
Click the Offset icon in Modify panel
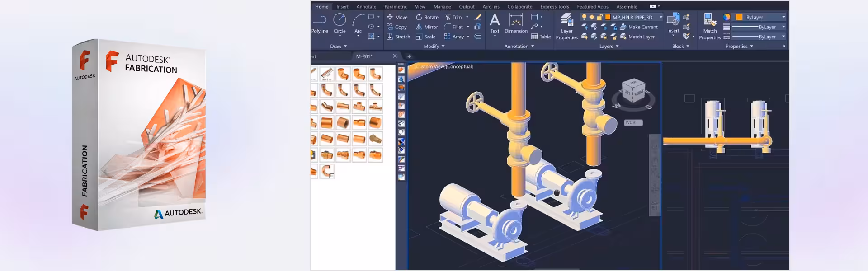478,37
